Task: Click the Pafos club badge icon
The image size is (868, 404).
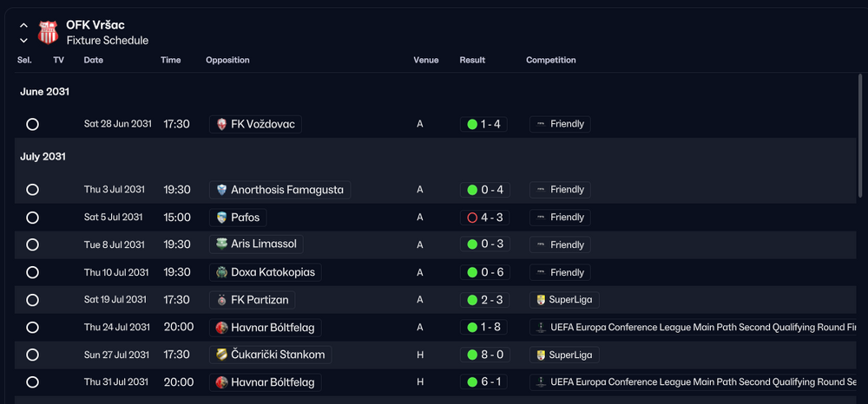Action: (x=222, y=218)
